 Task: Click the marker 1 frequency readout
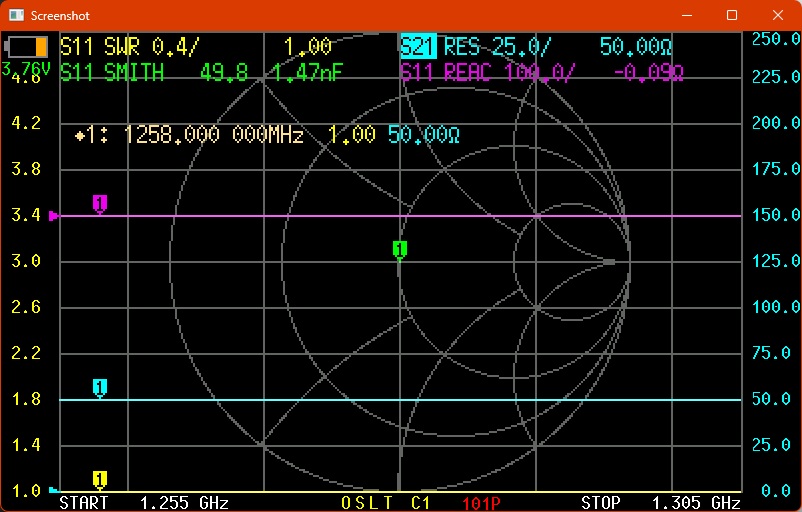pyautogui.click(x=190, y=136)
